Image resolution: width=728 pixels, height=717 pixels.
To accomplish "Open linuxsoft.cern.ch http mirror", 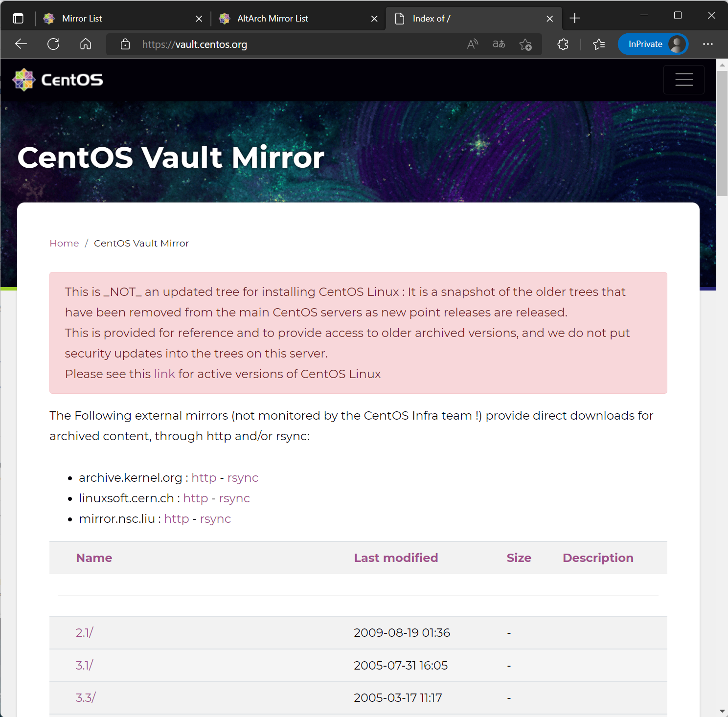I will (x=196, y=498).
